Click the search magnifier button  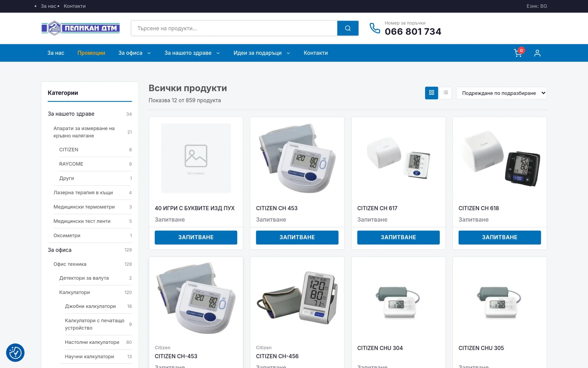pos(348,28)
